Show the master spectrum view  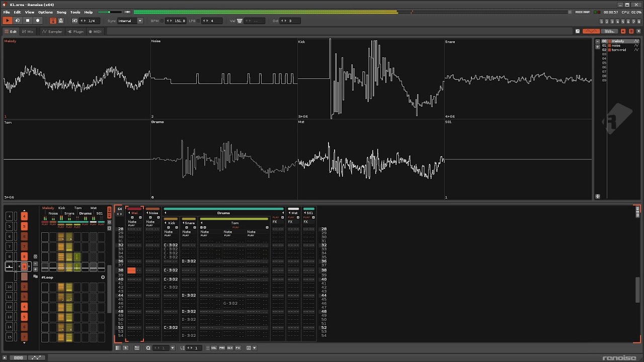(x=609, y=31)
